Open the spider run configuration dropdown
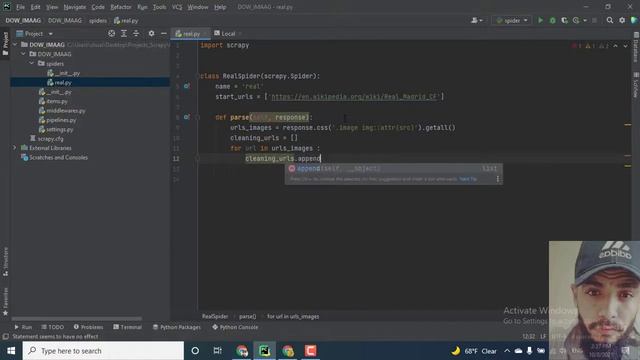Screen dimensions: 640x360 (x=511, y=20)
